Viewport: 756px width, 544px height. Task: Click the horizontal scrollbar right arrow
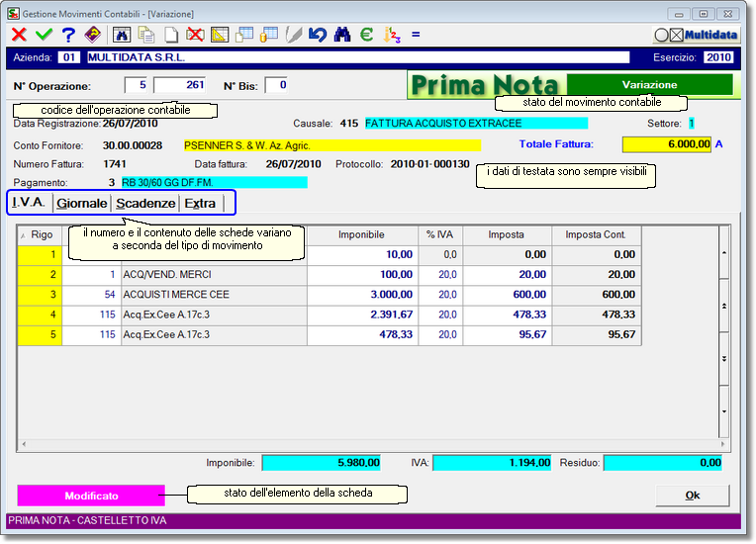722,444
